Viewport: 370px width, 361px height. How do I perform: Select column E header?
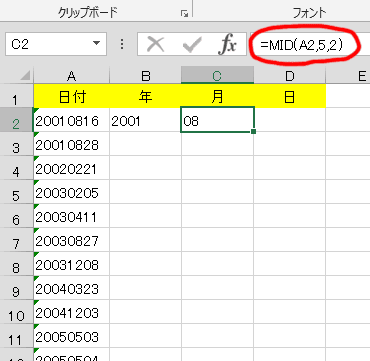pos(348,76)
